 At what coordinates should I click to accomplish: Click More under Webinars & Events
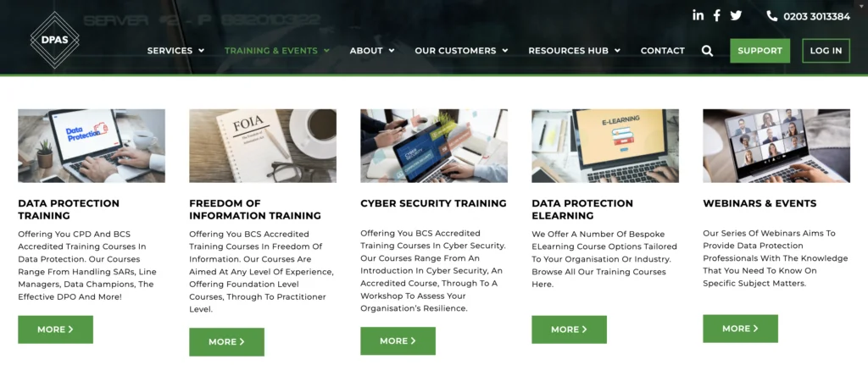(x=740, y=329)
